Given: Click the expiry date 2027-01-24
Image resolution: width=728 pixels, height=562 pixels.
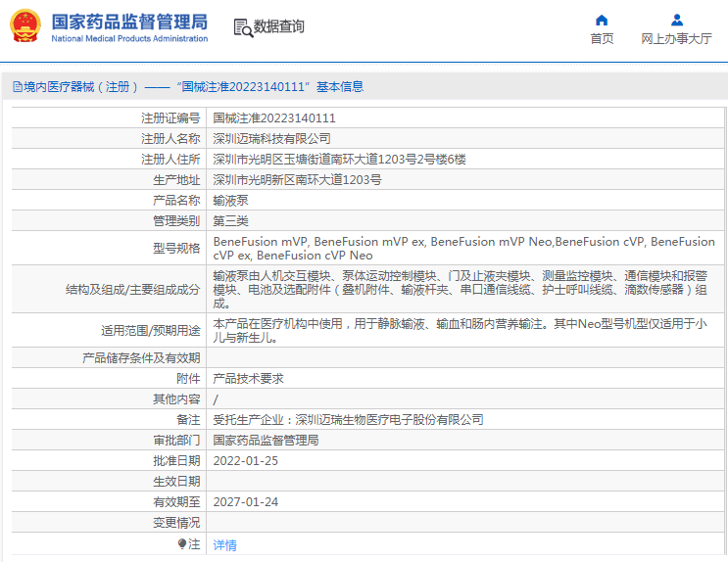Looking at the screenshot, I should coord(246,501).
